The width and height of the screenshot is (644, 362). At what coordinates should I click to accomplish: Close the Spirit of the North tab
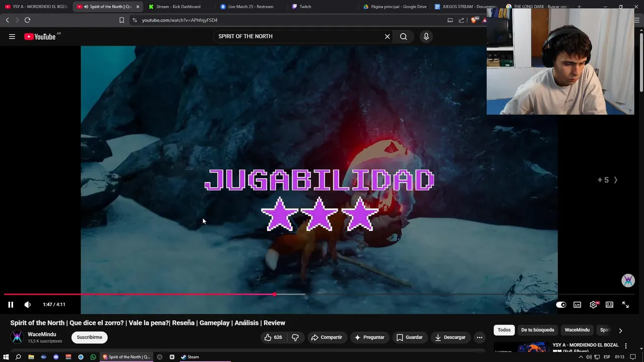coord(137,7)
